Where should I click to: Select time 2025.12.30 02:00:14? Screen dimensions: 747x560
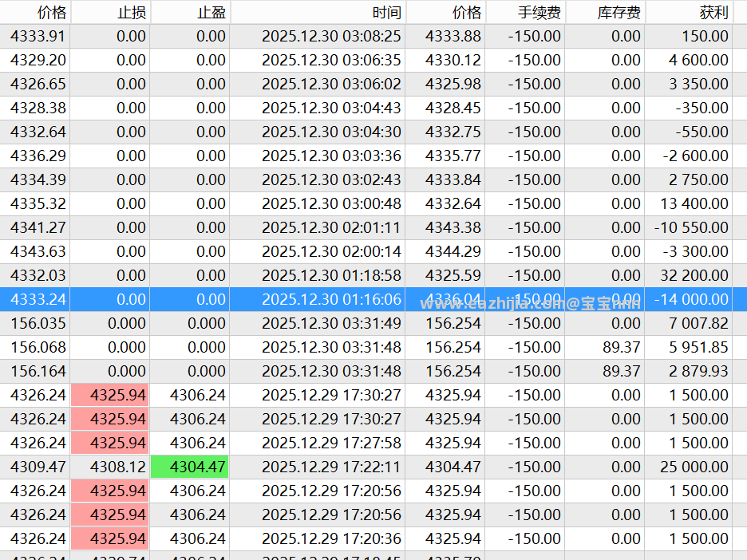point(331,251)
